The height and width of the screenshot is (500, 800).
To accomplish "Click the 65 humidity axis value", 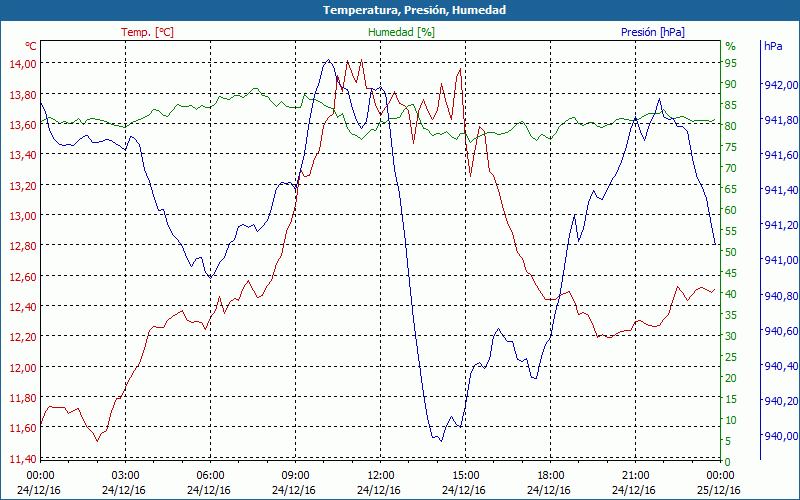I will pos(731,189).
